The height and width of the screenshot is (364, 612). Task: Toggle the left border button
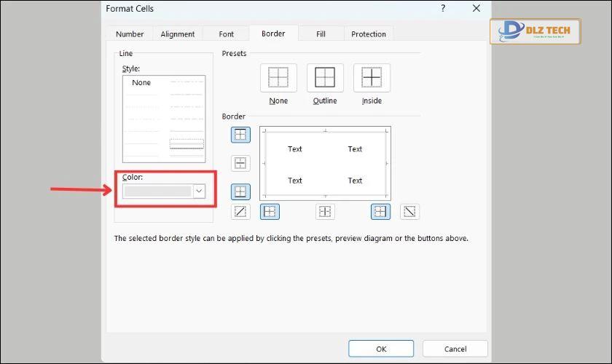coord(270,211)
